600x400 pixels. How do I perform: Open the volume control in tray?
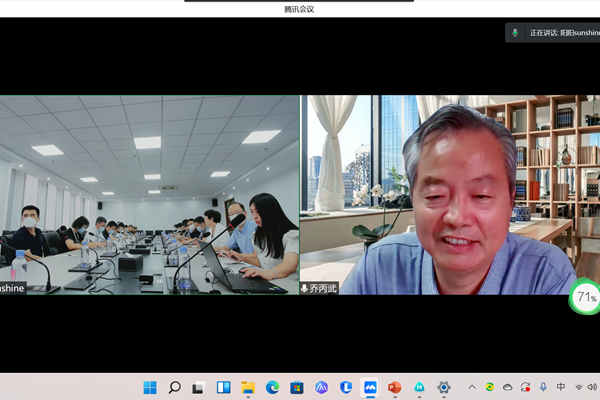pyautogui.click(x=593, y=387)
